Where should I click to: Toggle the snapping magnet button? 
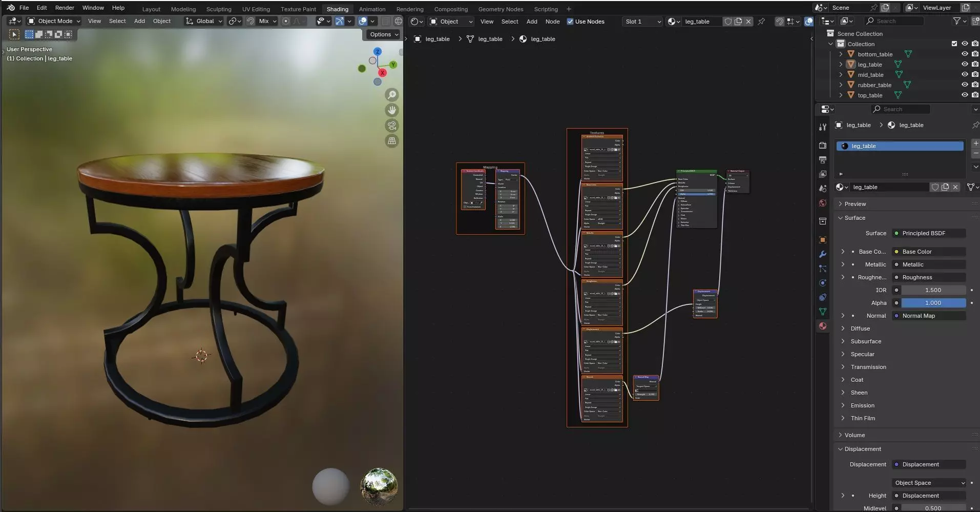point(251,21)
